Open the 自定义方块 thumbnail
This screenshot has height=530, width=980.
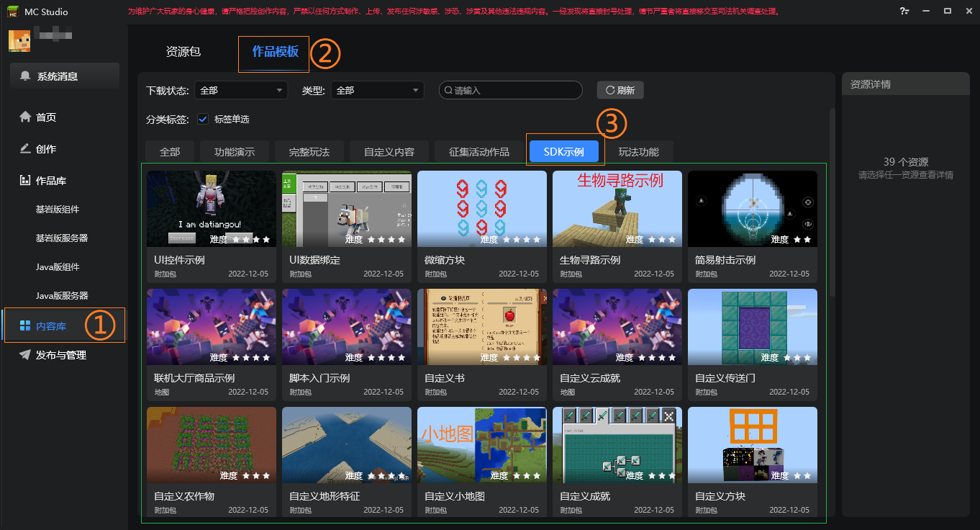click(753, 445)
